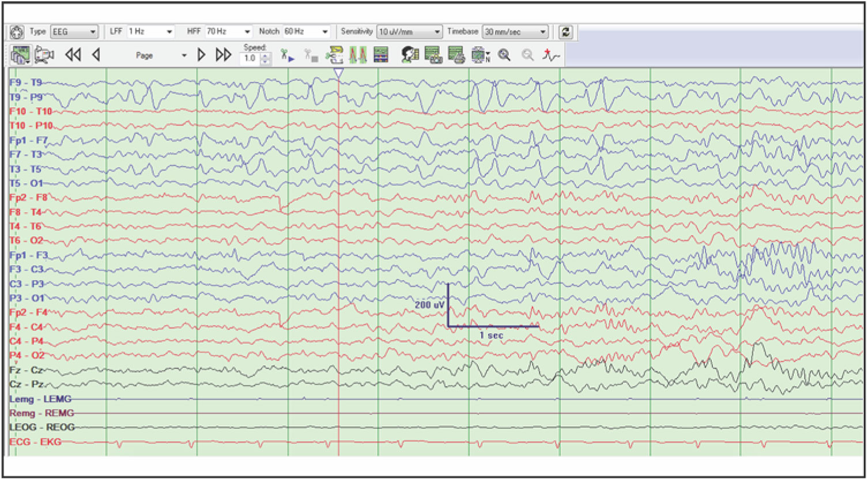The width and height of the screenshot is (868, 480).
Task: Open the Timebase 30 mm/sec dropdown
Action: (543, 32)
